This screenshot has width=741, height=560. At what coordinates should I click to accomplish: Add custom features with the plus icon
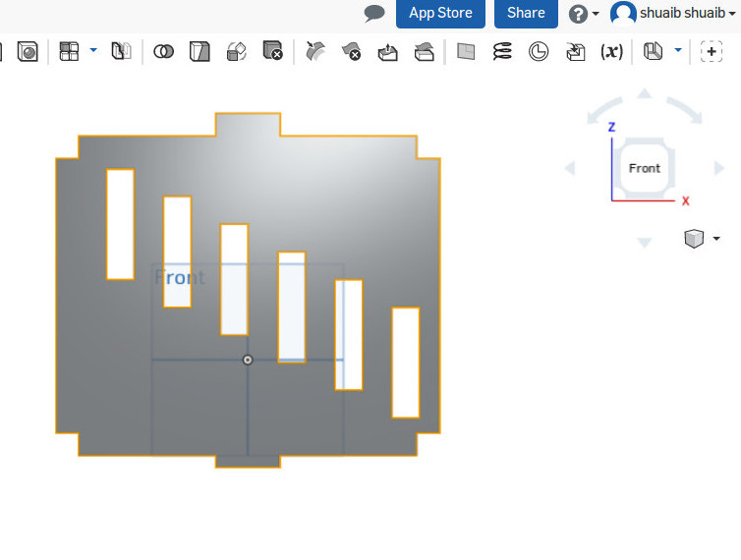(712, 51)
